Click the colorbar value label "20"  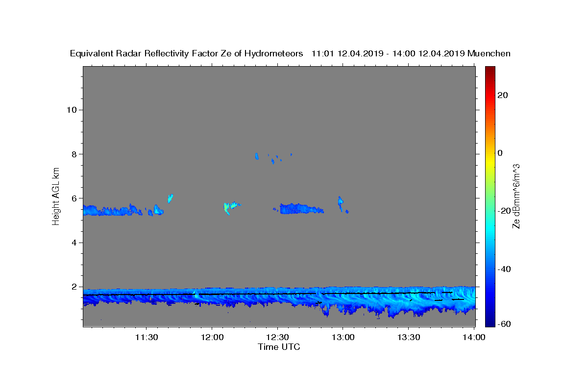pyautogui.click(x=503, y=95)
